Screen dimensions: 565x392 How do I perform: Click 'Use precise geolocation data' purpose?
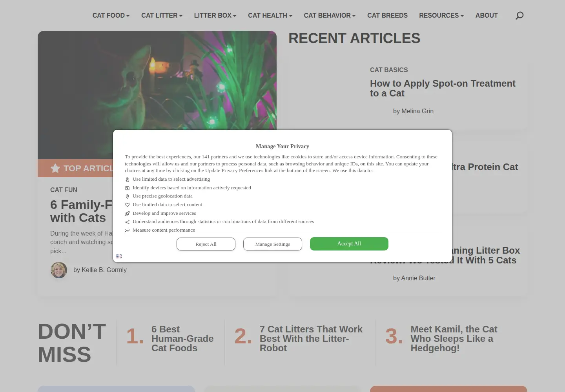point(162,196)
